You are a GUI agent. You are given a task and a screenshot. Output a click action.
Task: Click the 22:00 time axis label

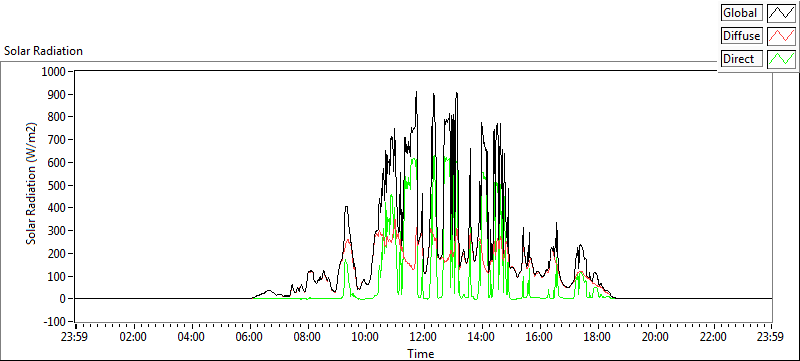click(713, 337)
